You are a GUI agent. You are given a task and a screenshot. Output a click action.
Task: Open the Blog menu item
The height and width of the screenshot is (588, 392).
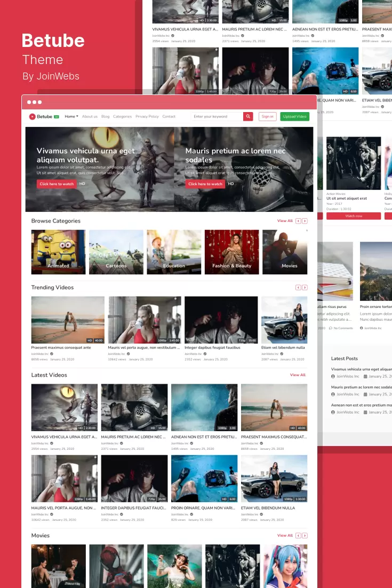click(105, 117)
